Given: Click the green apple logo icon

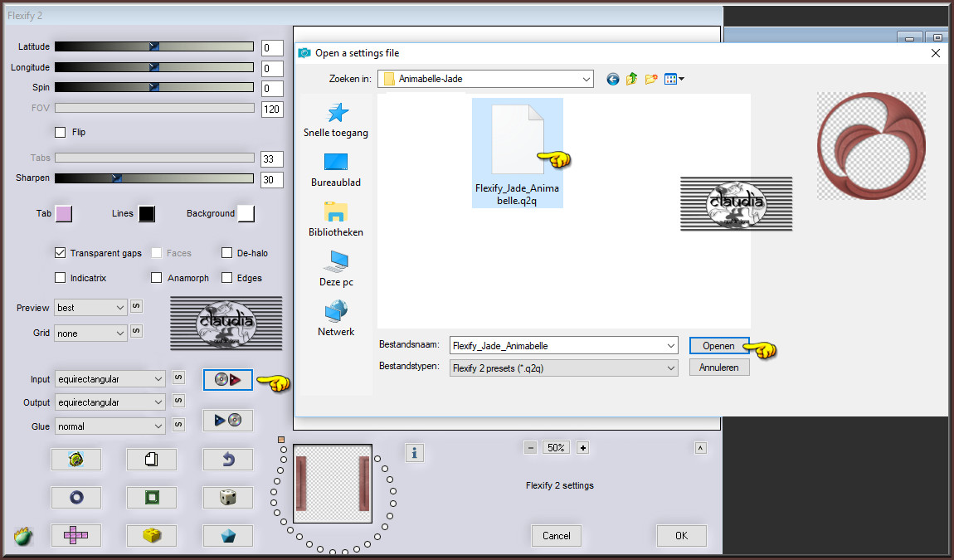Looking at the screenshot, I should tap(22, 536).
